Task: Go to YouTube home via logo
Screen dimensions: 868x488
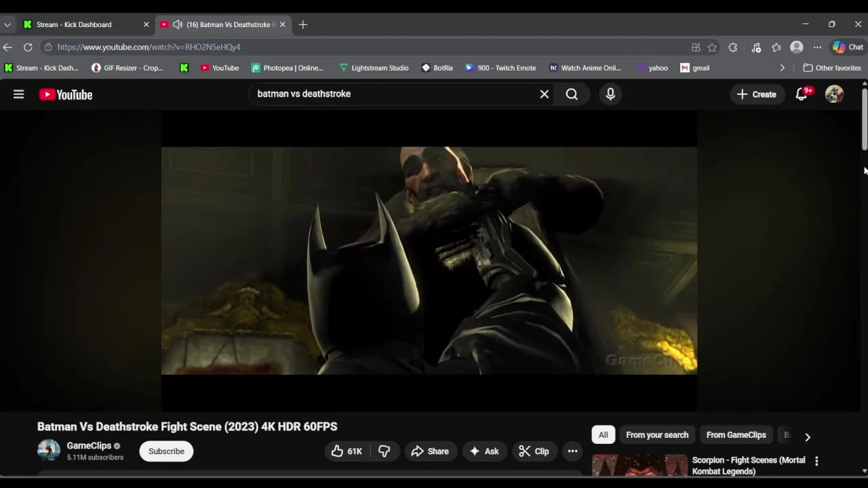Action: click(x=66, y=94)
